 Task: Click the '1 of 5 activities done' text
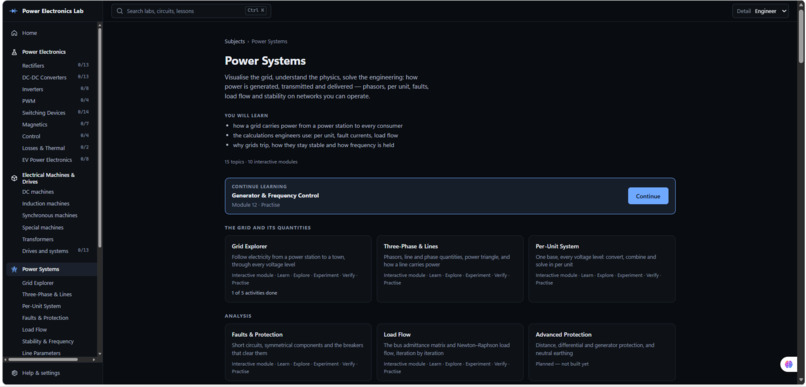click(254, 293)
